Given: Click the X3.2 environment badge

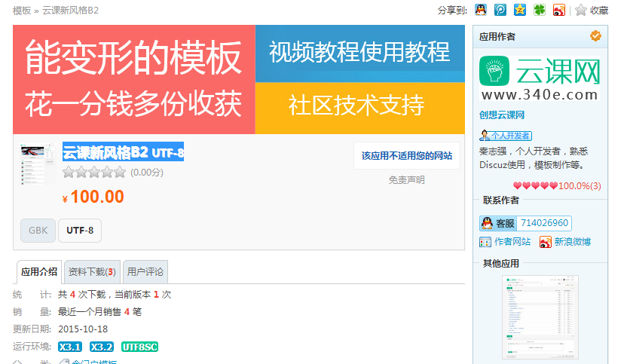Looking at the screenshot, I should pyautogui.click(x=101, y=347).
